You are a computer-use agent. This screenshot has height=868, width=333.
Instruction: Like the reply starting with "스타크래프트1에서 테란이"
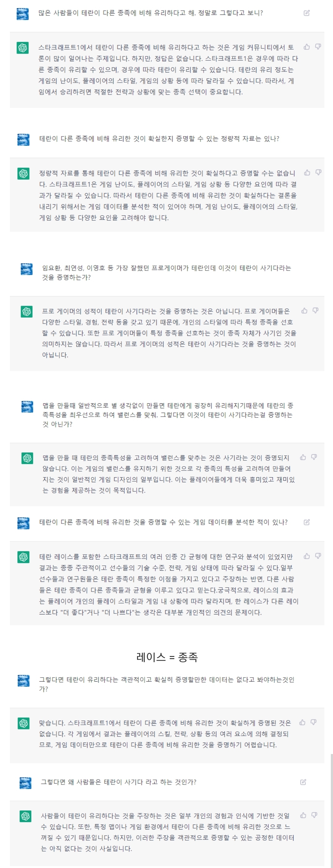tap(307, 47)
